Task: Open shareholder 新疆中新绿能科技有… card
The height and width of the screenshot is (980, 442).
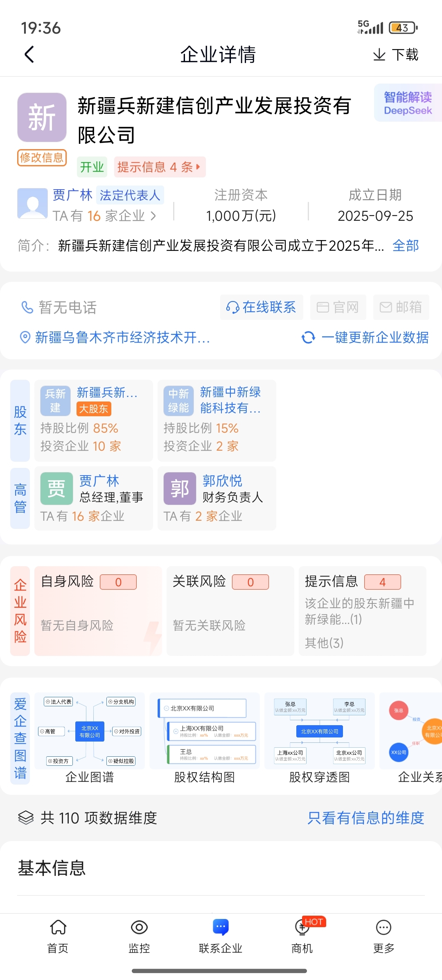Action: point(217,421)
